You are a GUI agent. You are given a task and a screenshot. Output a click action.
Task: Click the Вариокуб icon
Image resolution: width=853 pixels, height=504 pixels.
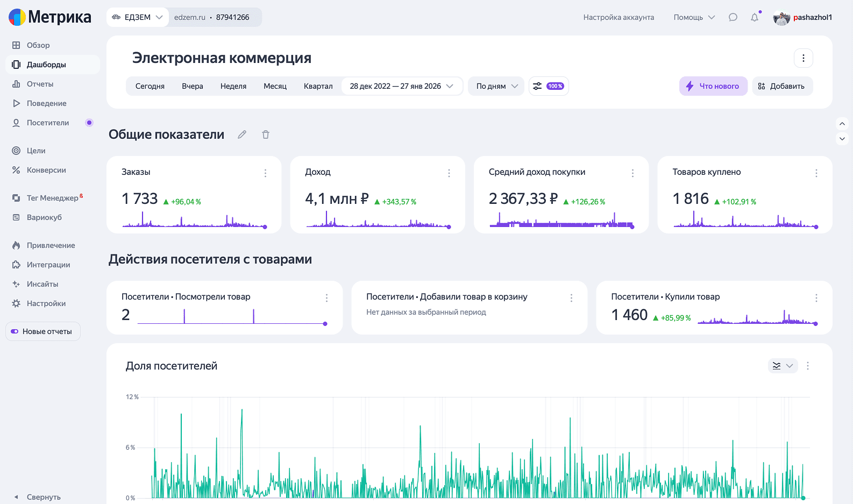[16, 217]
